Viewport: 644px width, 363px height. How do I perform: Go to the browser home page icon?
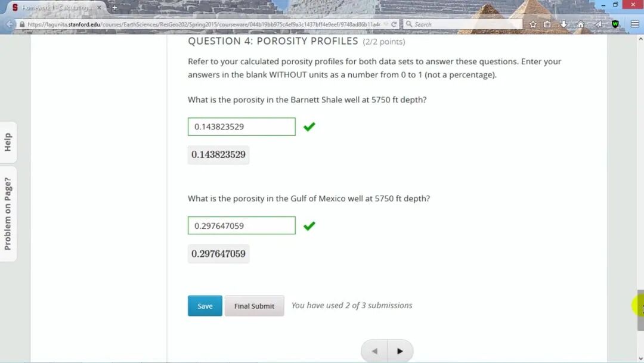(x=580, y=24)
